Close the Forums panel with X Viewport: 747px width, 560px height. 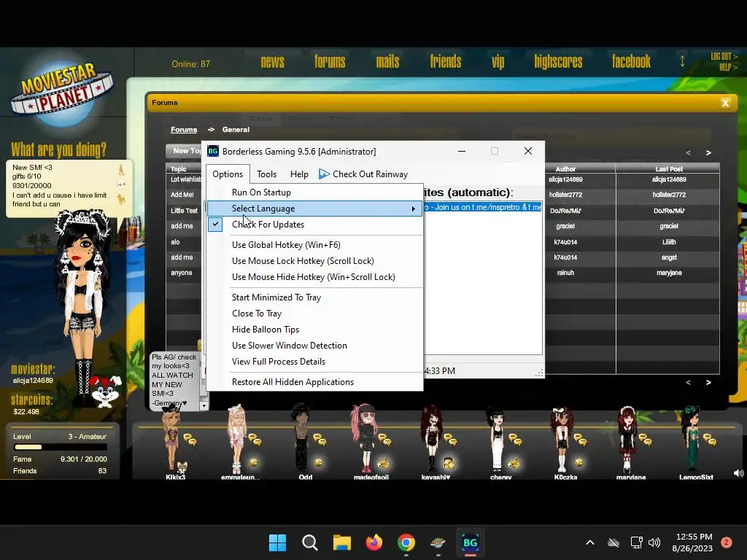coord(726,102)
